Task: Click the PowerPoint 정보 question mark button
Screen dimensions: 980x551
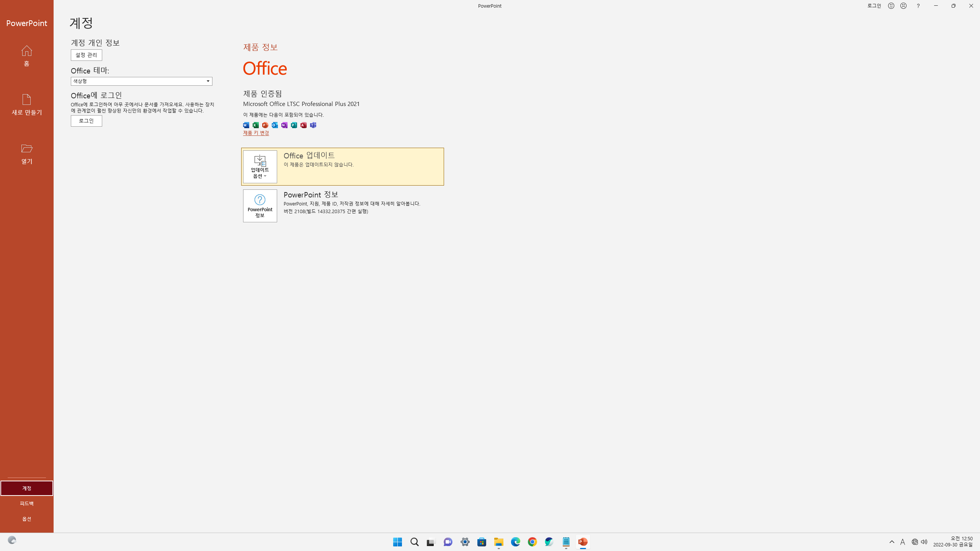Action: 260,206
